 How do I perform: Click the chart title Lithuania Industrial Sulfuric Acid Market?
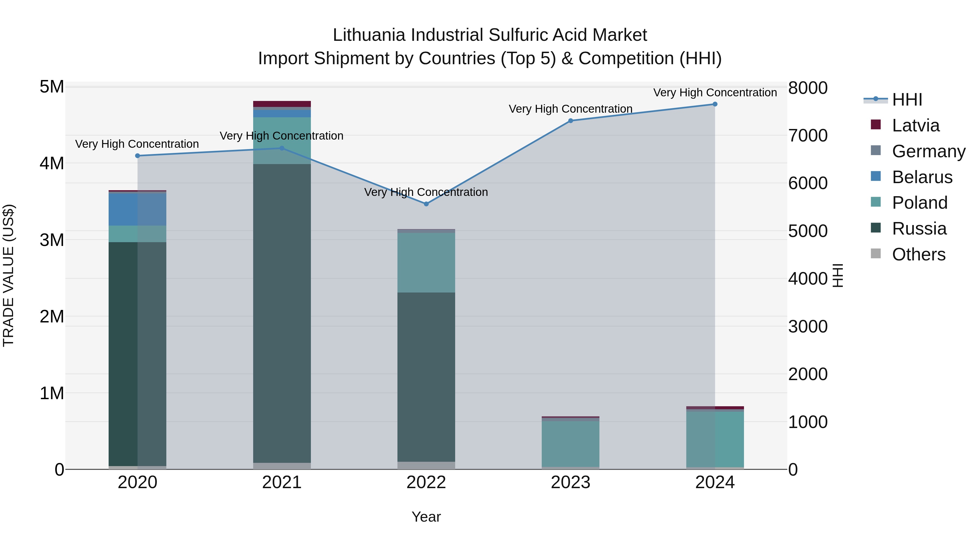(490, 35)
